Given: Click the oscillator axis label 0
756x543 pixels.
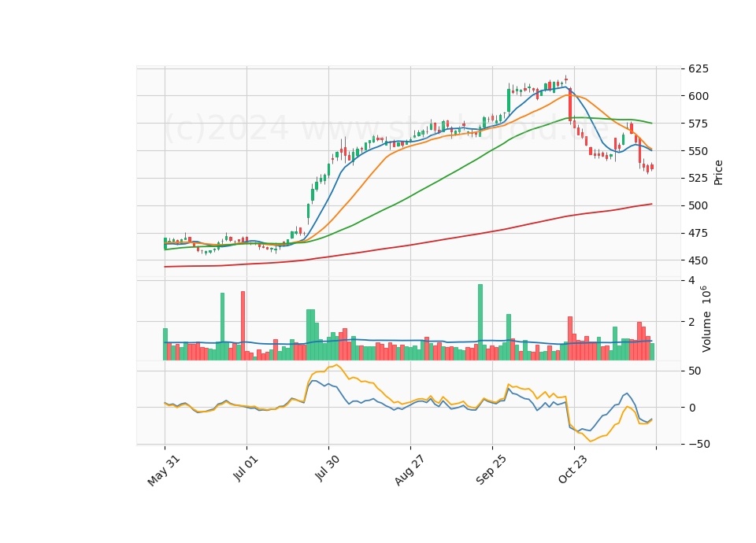Looking at the screenshot, I should (x=692, y=408).
